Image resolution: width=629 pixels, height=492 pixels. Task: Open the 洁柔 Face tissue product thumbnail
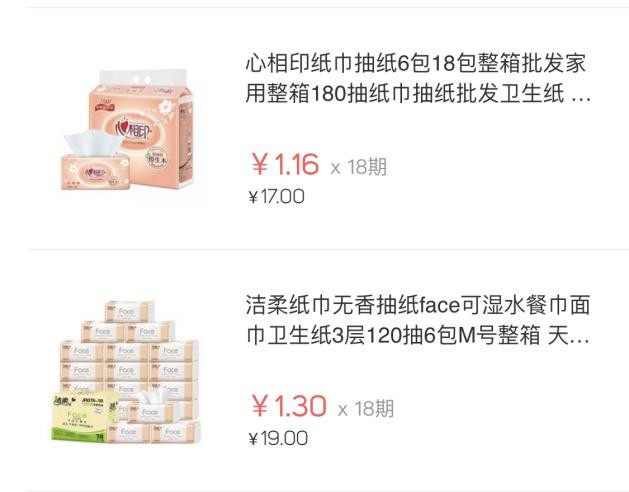(x=126, y=372)
